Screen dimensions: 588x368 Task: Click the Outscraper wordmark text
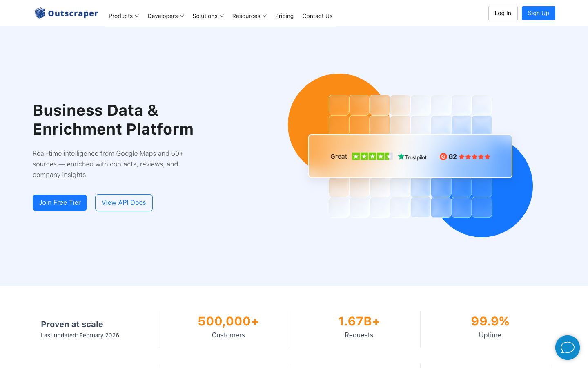click(x=73, y=13)
